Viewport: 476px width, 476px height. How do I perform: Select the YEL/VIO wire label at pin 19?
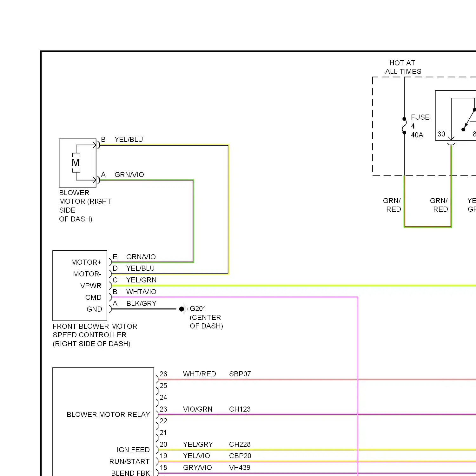point(196,456)
